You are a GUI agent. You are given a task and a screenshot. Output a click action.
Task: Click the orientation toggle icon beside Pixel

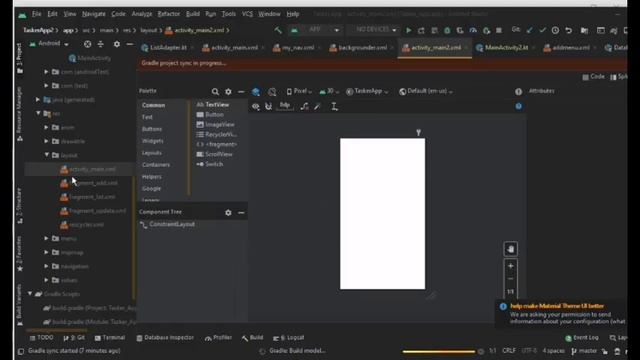[x=272, y=91]
